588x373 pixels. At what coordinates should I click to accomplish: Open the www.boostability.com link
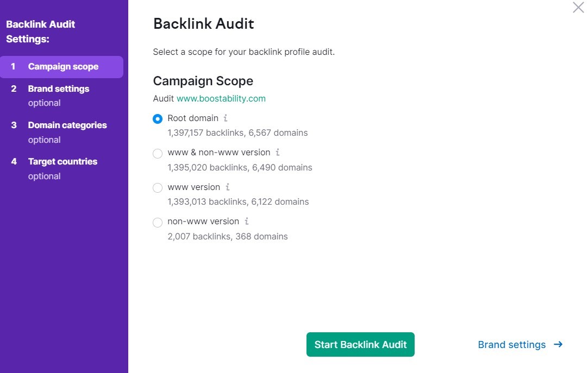point(221,98)
